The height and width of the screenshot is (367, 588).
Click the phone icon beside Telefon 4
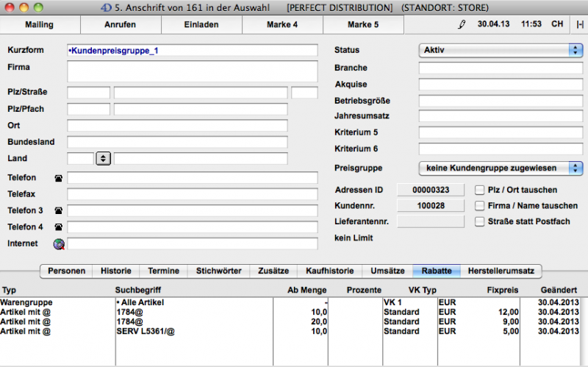(x=59, y=227)
